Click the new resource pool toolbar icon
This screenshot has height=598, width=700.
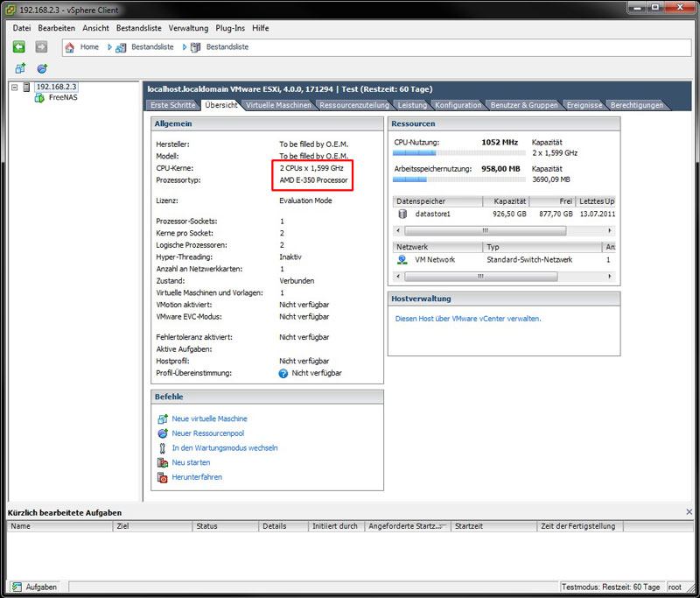[x=42, y=68]
